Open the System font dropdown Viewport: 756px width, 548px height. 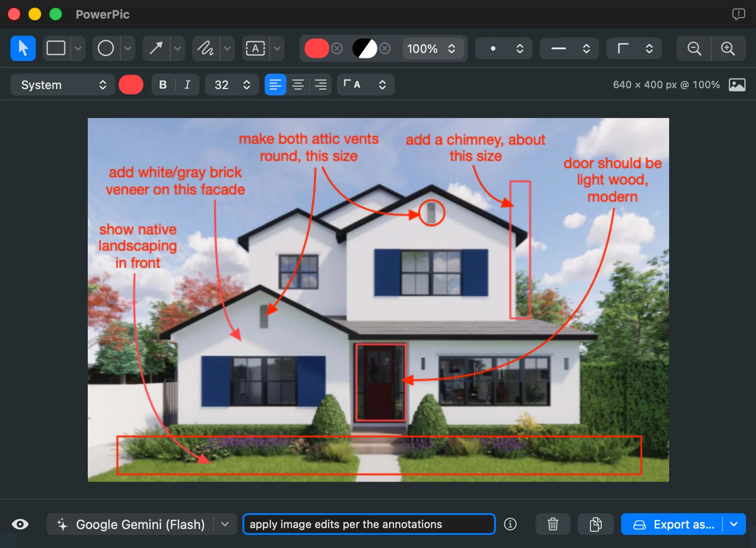tap(63, 85)
